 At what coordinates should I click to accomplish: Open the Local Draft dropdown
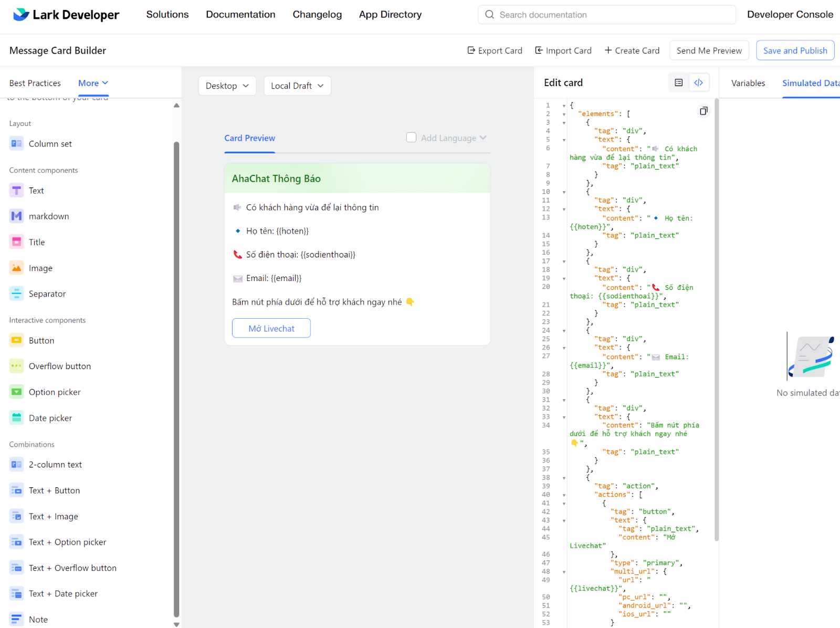[x=297, y=86]
